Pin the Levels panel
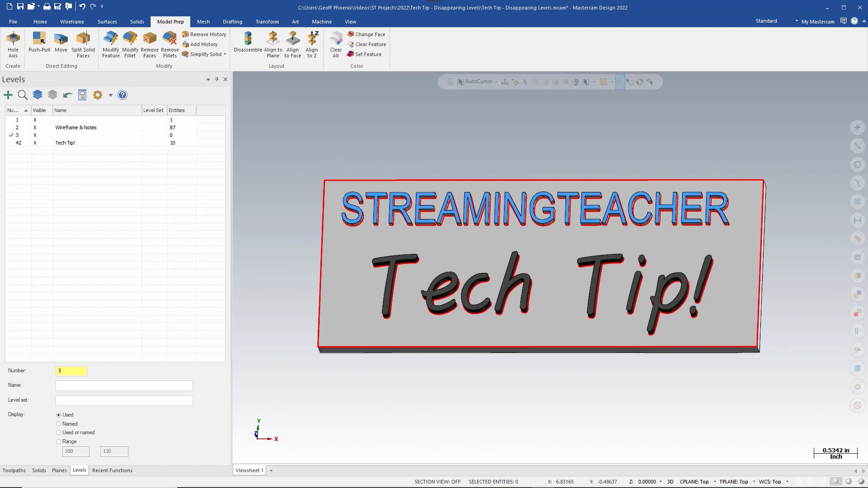Screen dimensions: 868x488 coord(217,79)
